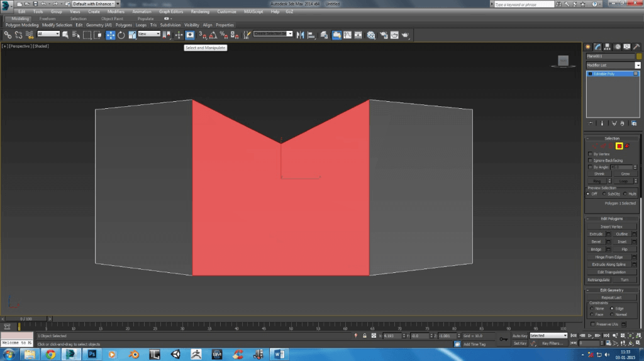The height and width of the screenshot is (361, 644).
Task: Enable the By Angle checkbox
Action: (x=590, y=167)
